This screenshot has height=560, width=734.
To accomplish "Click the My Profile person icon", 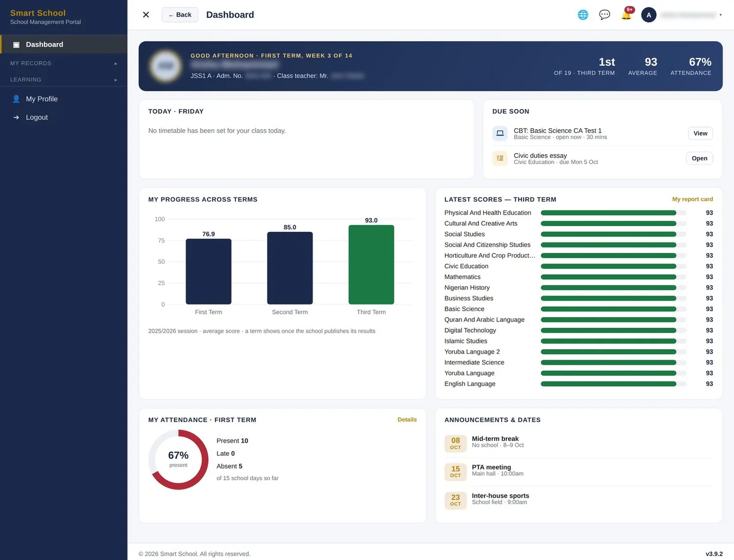I will coord(16,99).
